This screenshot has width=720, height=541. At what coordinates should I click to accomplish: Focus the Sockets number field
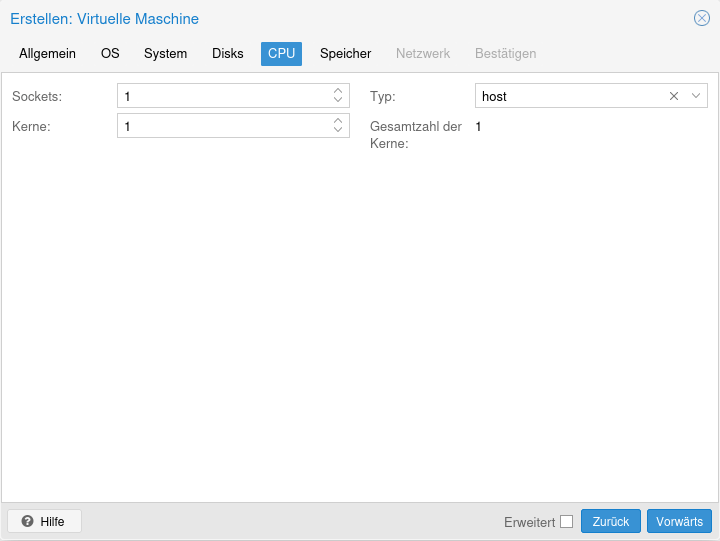pos(223,96)
